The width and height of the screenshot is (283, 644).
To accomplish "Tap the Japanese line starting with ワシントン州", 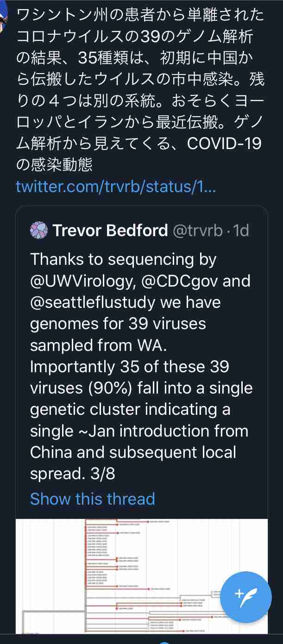I will click(139, 15).
